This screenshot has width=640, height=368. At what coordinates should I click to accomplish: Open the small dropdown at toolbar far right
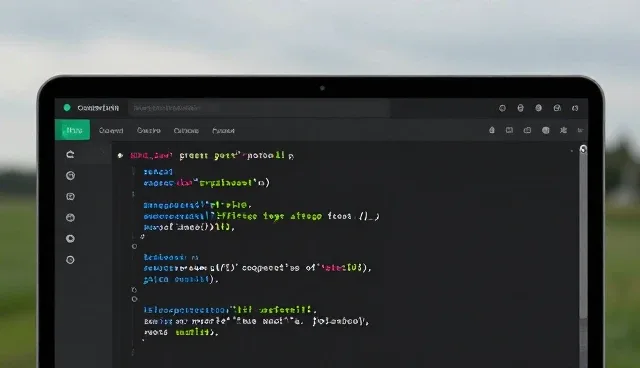580,131
